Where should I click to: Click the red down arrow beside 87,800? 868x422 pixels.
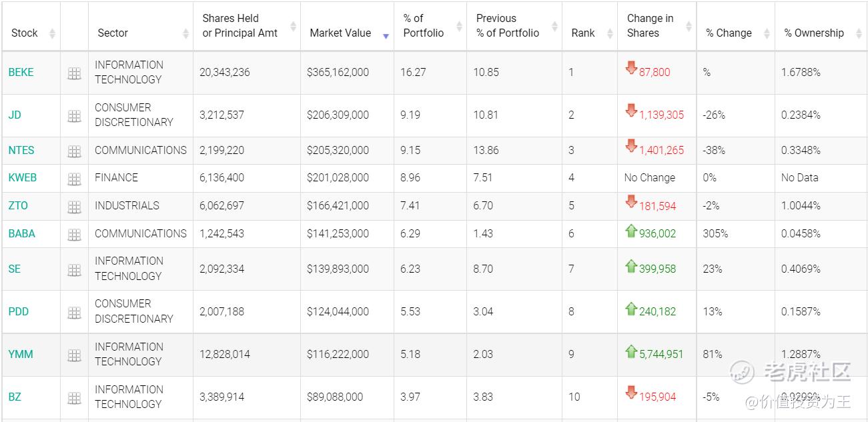coord(631,67)
